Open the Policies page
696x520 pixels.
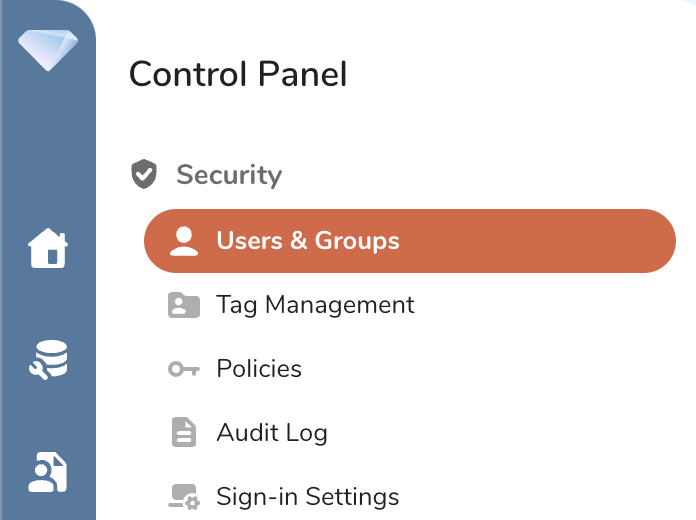pyautogui.click(x=259, y=369)
